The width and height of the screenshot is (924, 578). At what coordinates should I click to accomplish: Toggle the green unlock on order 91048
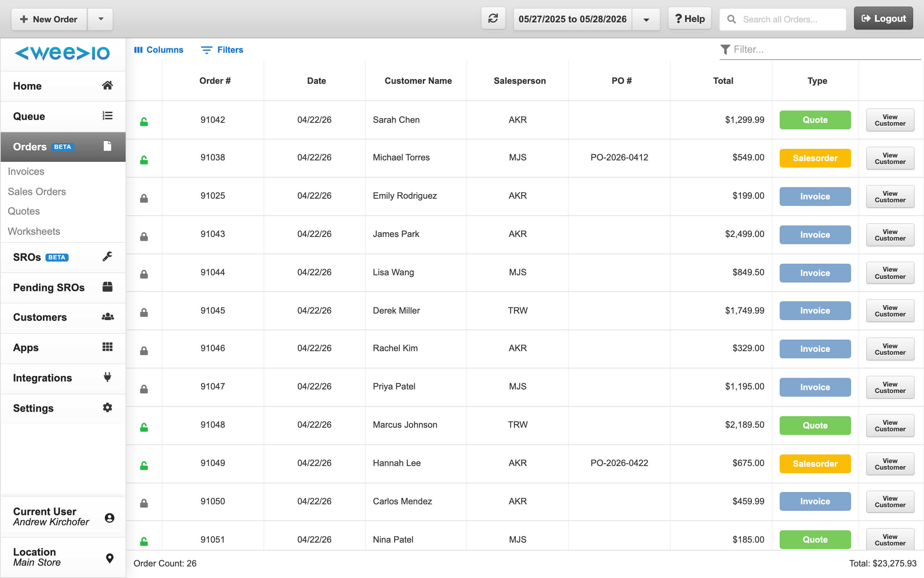[x=144, y=427]
